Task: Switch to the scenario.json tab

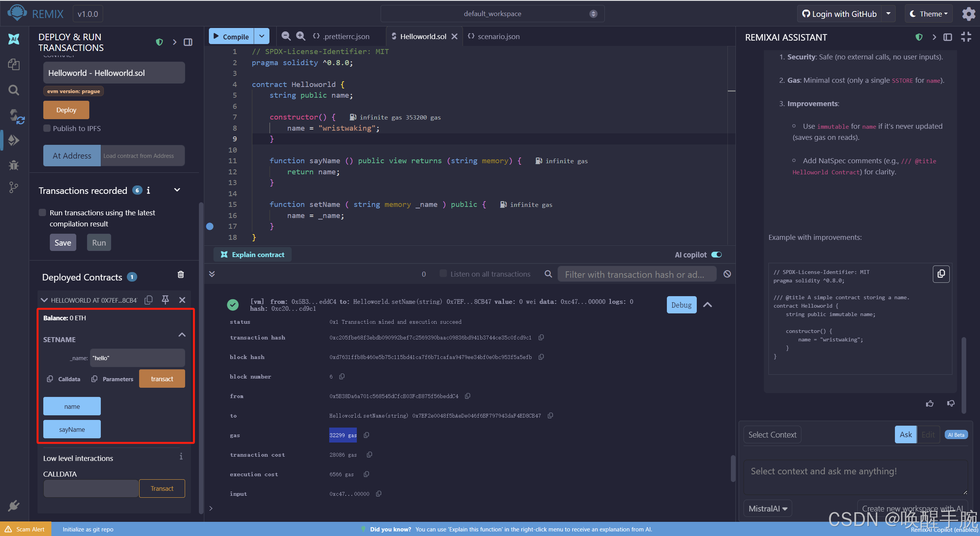Action: (498, 36)
